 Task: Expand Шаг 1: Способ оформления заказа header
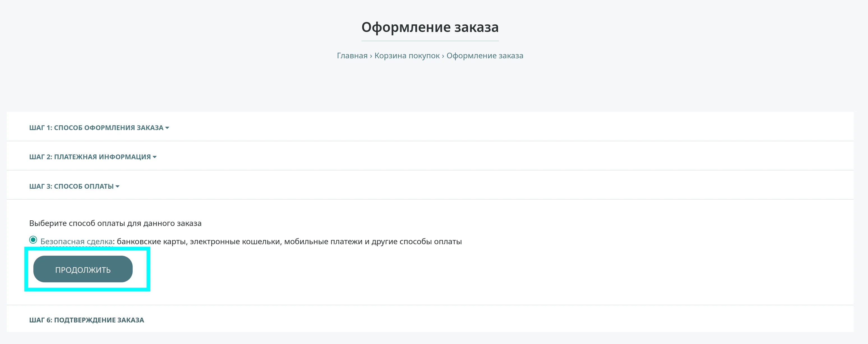click(x=96, y=128)
